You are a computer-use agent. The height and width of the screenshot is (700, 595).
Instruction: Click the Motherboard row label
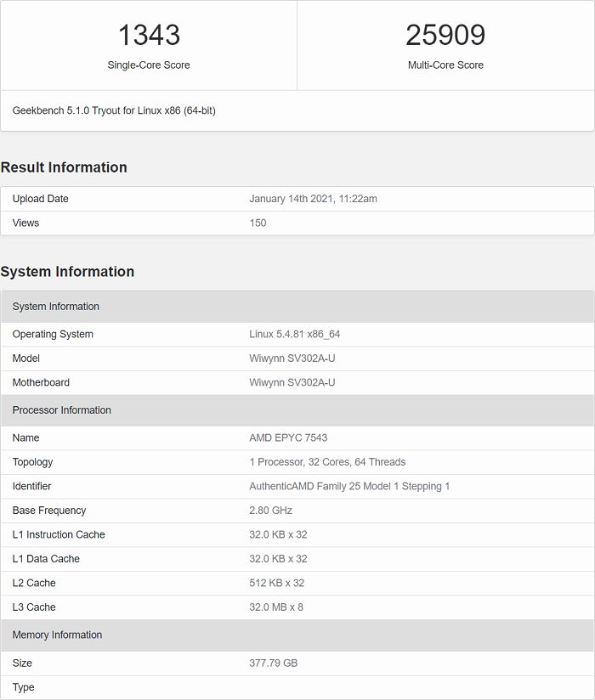(41, 382)
